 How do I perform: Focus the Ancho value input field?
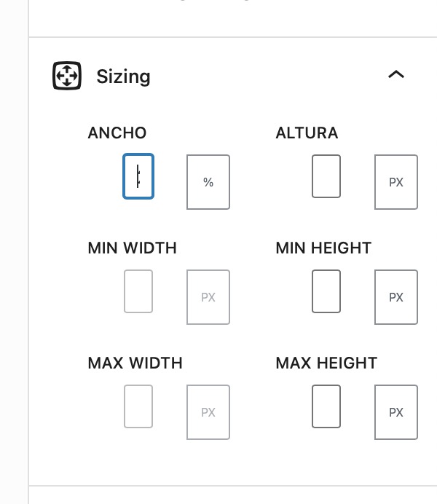[138, 176]
